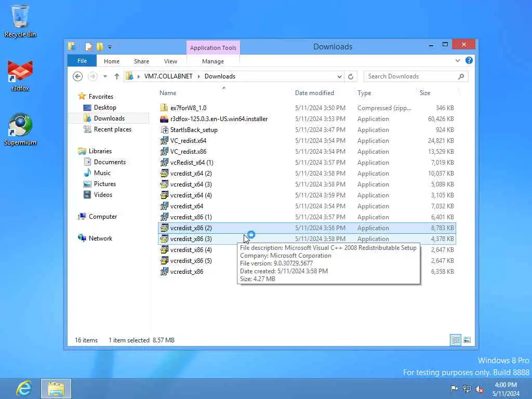Go up one folder level
532x399 pixels.
[117, 76]
